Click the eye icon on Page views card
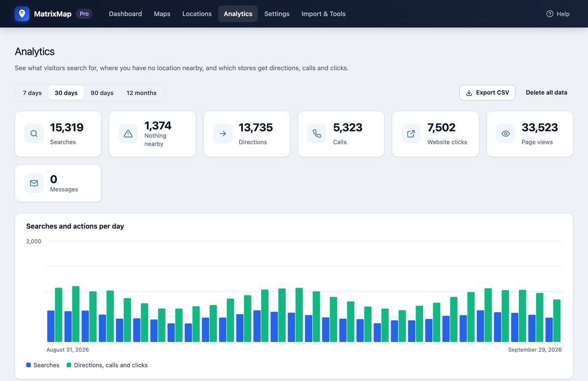 [506, 134]
